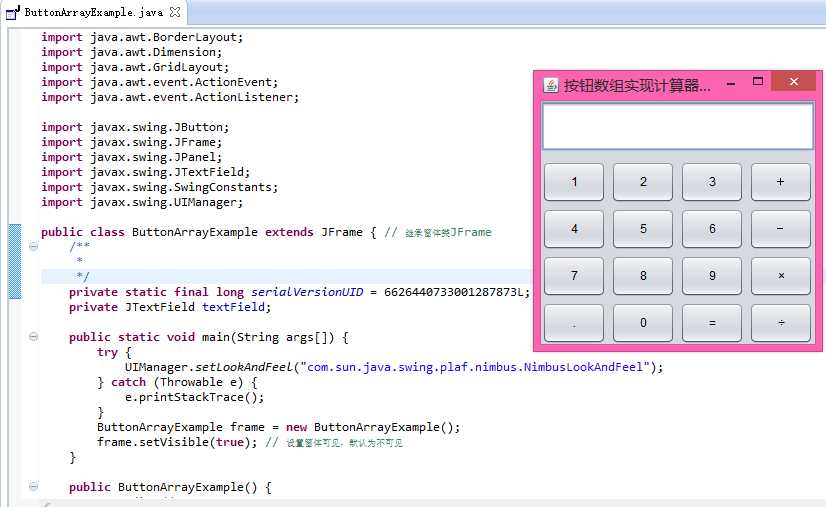Close the ButtonArrayExample.java tab

tap(175, 12)
